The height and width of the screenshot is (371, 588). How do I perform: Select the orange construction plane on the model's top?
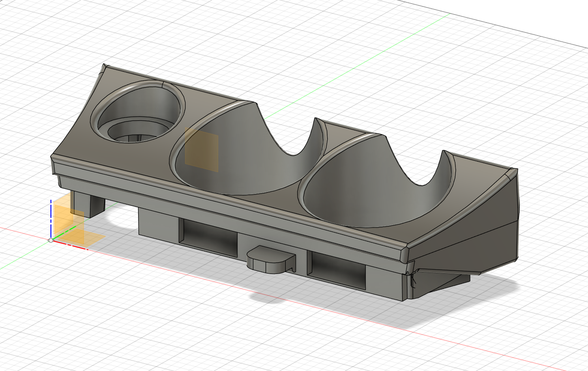pos(202,150)
